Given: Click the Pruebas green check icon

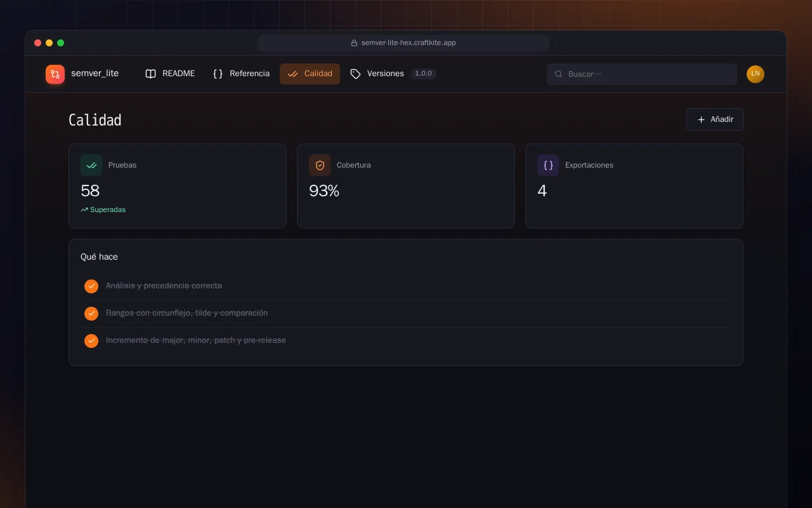Looking at the screenshot, I should click(x=91, y=165).
